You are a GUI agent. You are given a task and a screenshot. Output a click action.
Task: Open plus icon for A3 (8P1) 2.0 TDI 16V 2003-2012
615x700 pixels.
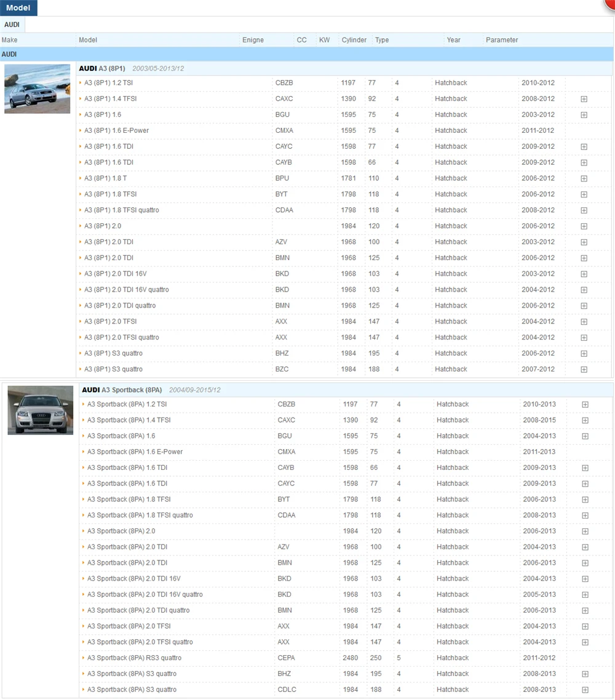pyautogui.click(x=584, y=274)
